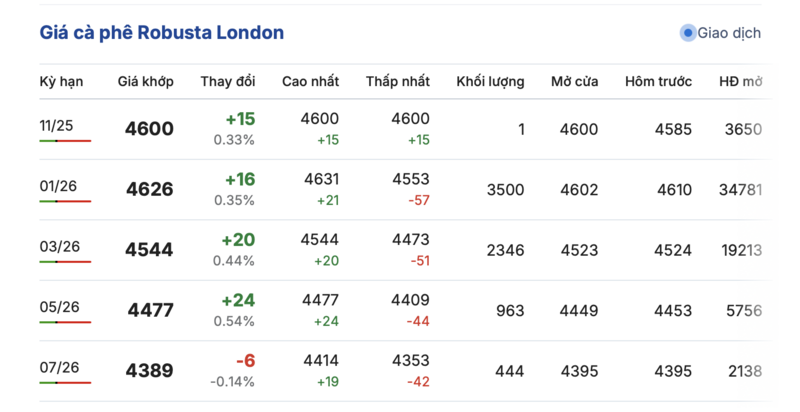Click volume 3500 in 01/26 row
This screenshot has width=800, height=412.
click(x=505, y=189)
